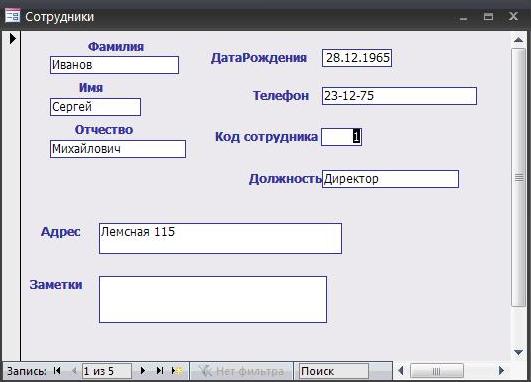Click the Должность label
This screenshot has height=382, width=531.
click(x=285, y=179)
